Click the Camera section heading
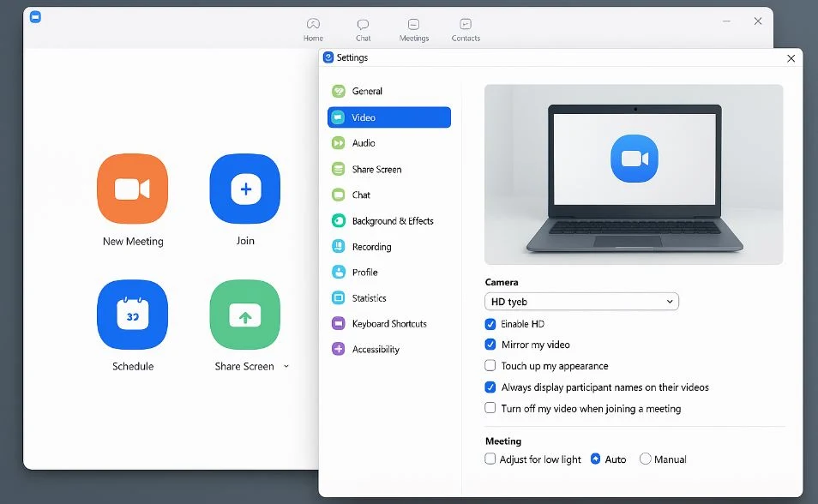818x504 pixels. click(502, 282)
